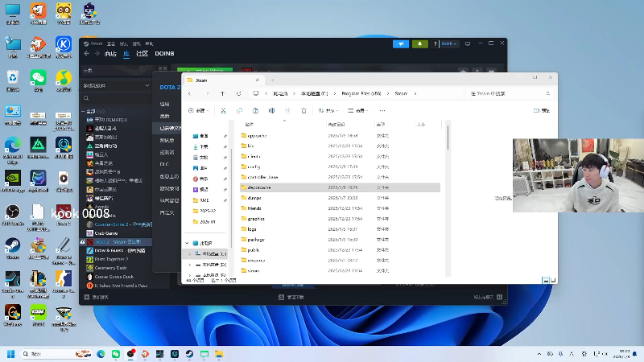Viewport: 644px width, 362px height.
Task: Open Friends & Chat in Steam
Action: tap(488, 297)
